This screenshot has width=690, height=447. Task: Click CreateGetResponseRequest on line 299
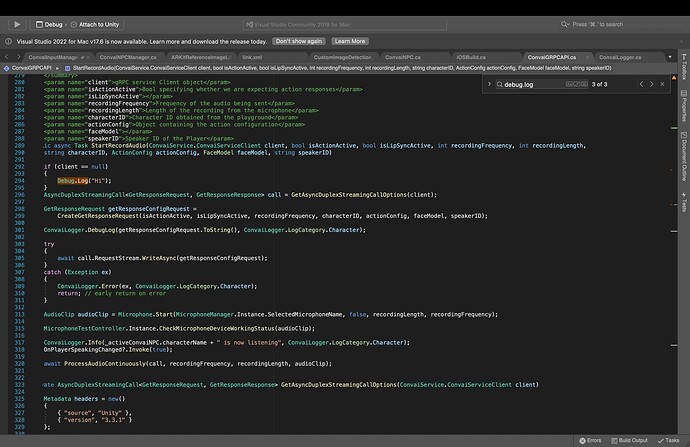click(98, 216)
